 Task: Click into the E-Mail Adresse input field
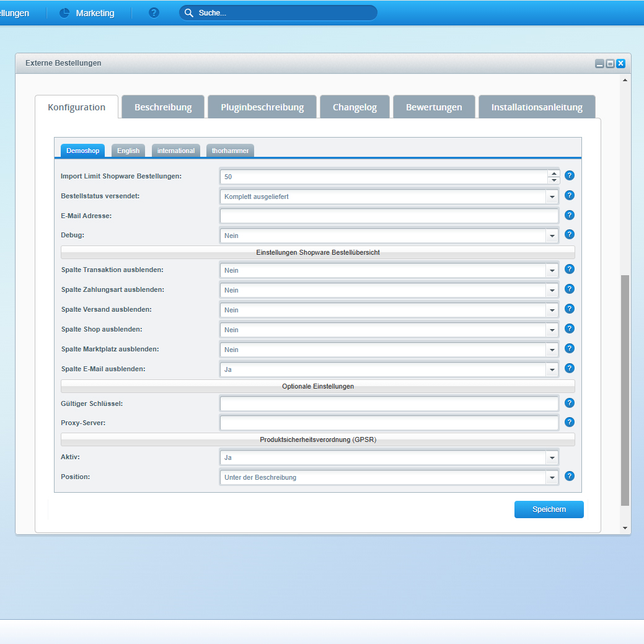click(389, 216)
